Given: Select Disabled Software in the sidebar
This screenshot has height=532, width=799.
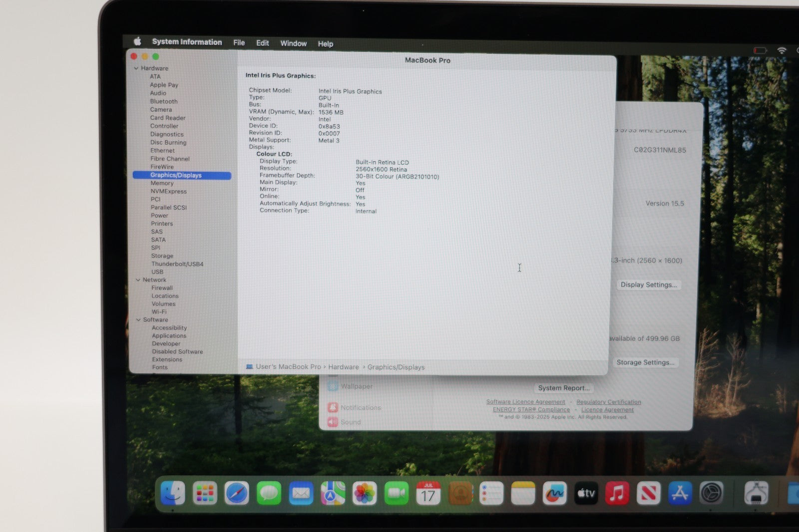Looking at the screenshot, I should pyautogui.click(x=177, y=352).
